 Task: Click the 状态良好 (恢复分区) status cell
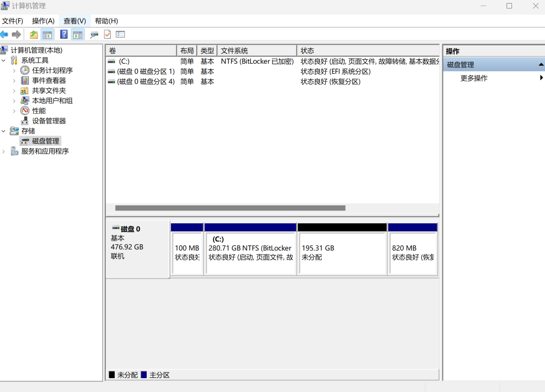click(331, 81)
